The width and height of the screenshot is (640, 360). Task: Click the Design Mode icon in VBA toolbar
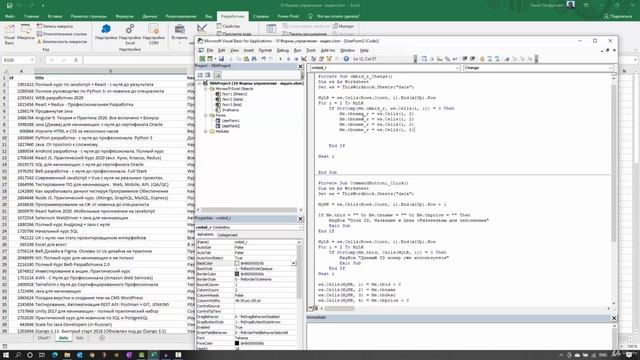coord(304,59)
